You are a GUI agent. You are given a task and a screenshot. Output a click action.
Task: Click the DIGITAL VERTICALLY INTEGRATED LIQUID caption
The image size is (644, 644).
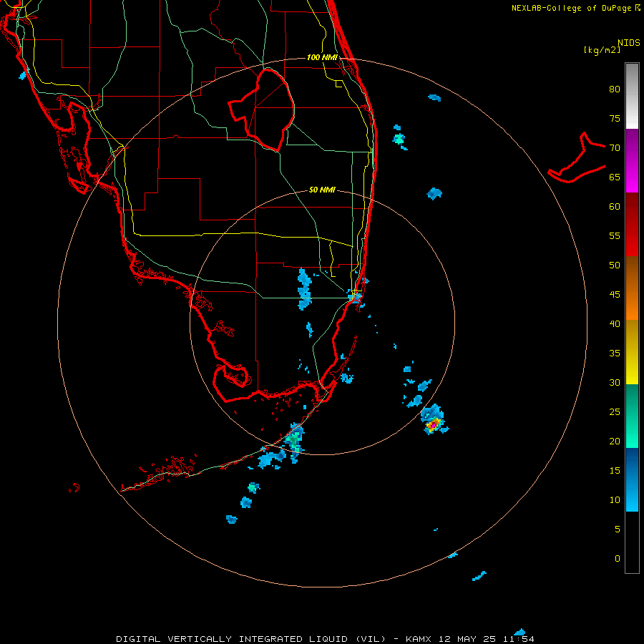pyautogui.click(x=251, y=639)
